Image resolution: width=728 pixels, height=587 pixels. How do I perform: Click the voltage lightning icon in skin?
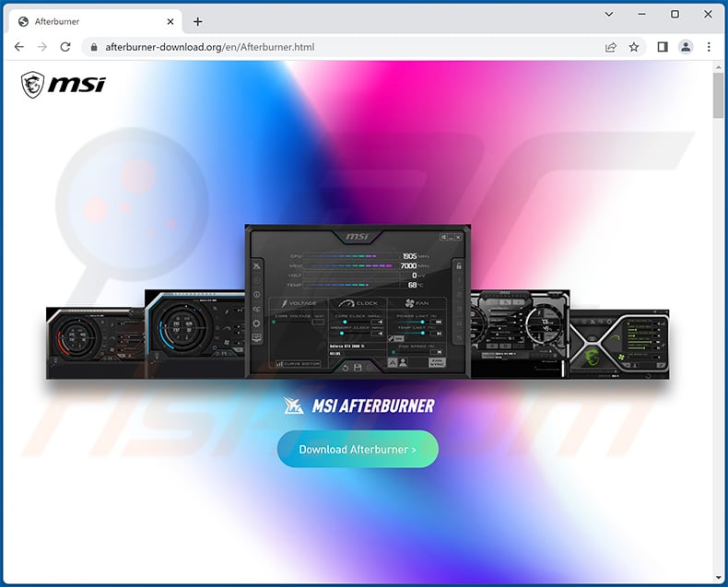(x=284, y=303)
